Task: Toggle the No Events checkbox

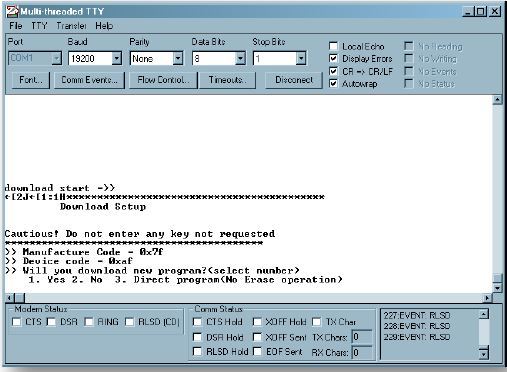Action: tap(409, 71)
